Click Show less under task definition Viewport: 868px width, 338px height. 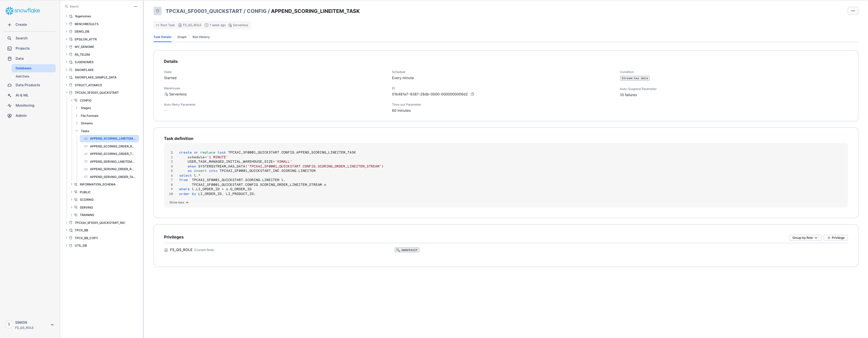coord(179,202)
